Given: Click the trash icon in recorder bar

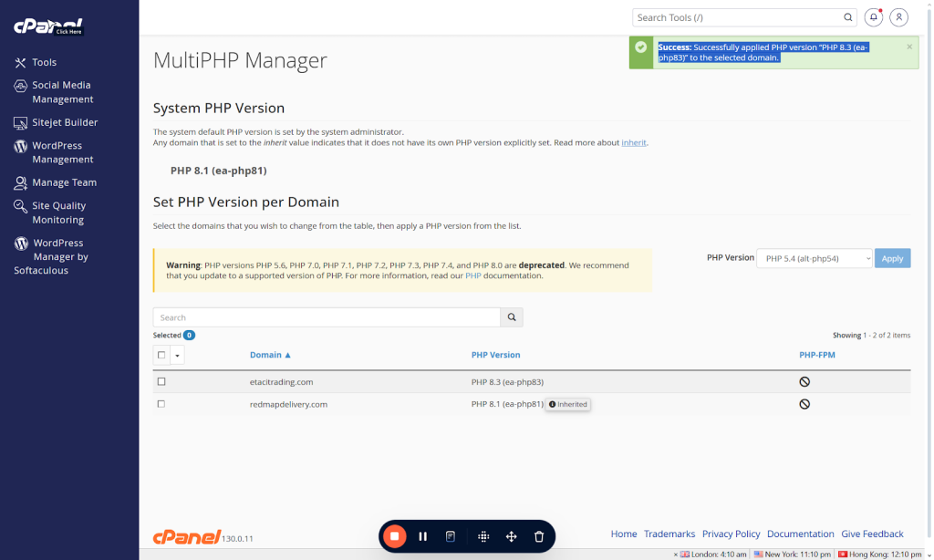Looking at the screenshot, I should 539,536.
